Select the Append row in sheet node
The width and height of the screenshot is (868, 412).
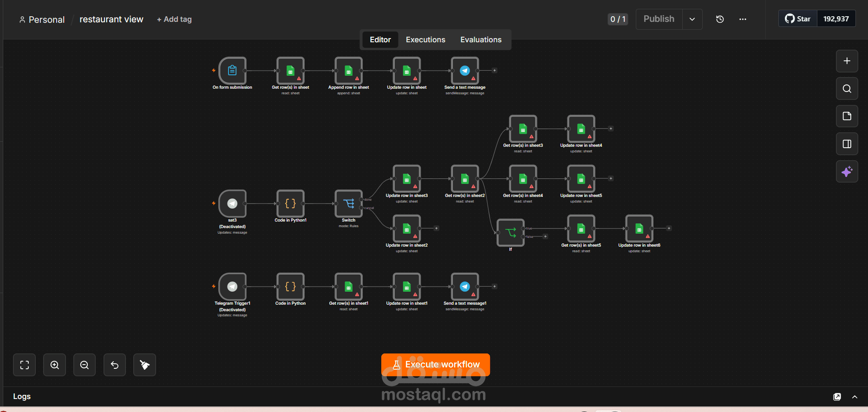coord(348,71)
